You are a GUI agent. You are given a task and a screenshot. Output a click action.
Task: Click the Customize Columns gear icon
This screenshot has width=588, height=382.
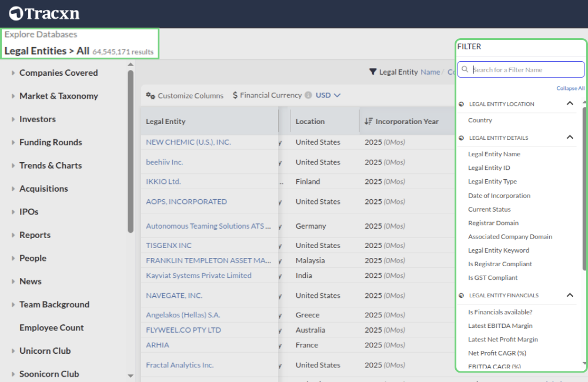pos(151,96)
